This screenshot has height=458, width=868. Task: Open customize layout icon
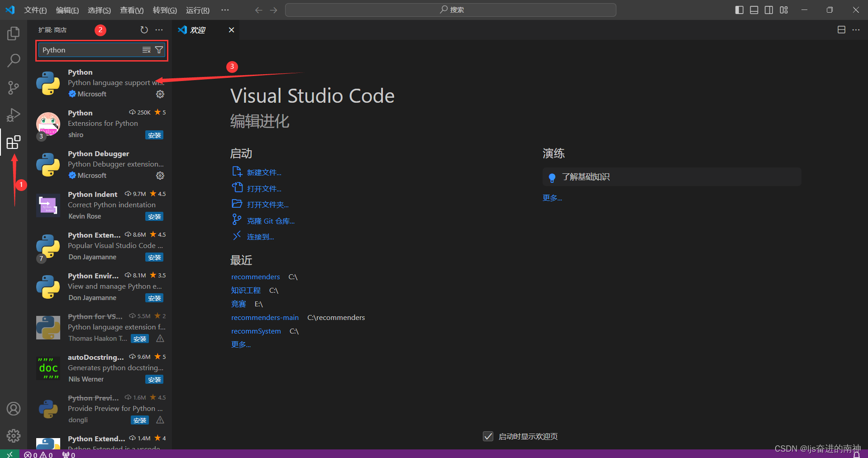coord(784,10)
